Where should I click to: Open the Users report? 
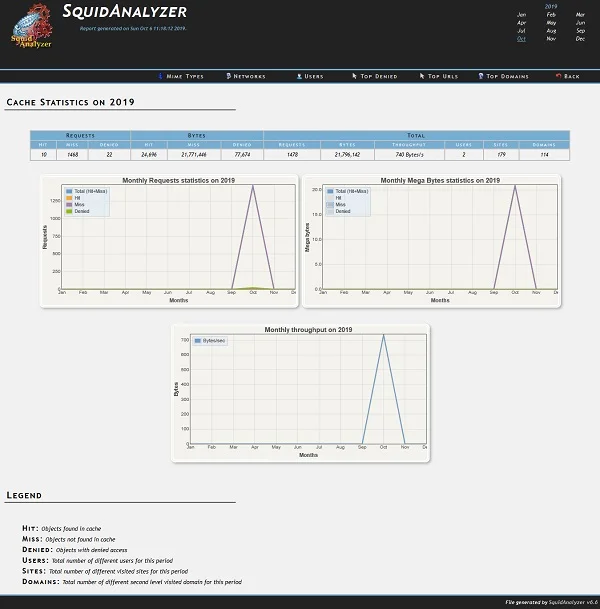[x=314, y=77]
